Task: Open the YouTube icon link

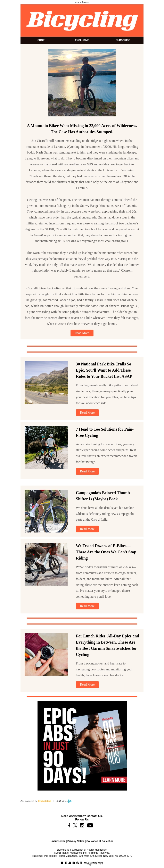Action: click(x=90, y=825)
